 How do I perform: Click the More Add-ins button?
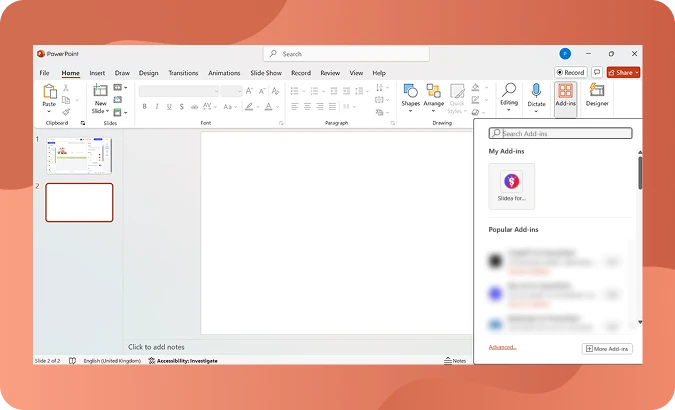(607, 349)
